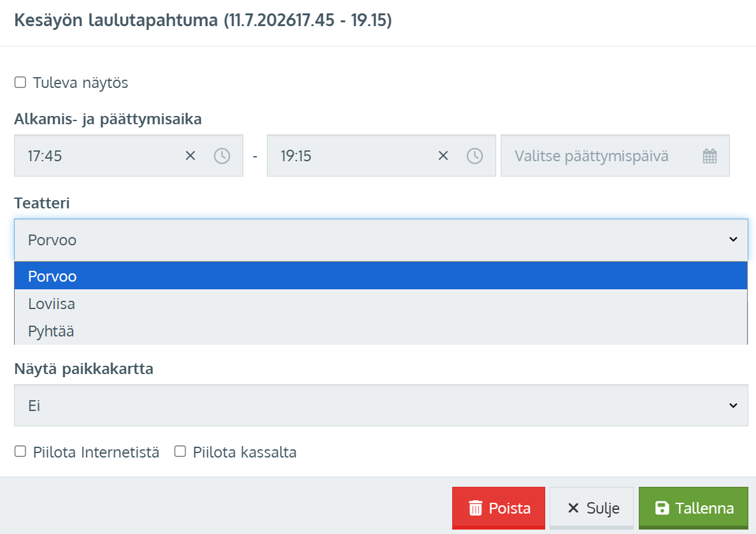Open calendar for end date
756x534 pixels.
tap(710, 156)
